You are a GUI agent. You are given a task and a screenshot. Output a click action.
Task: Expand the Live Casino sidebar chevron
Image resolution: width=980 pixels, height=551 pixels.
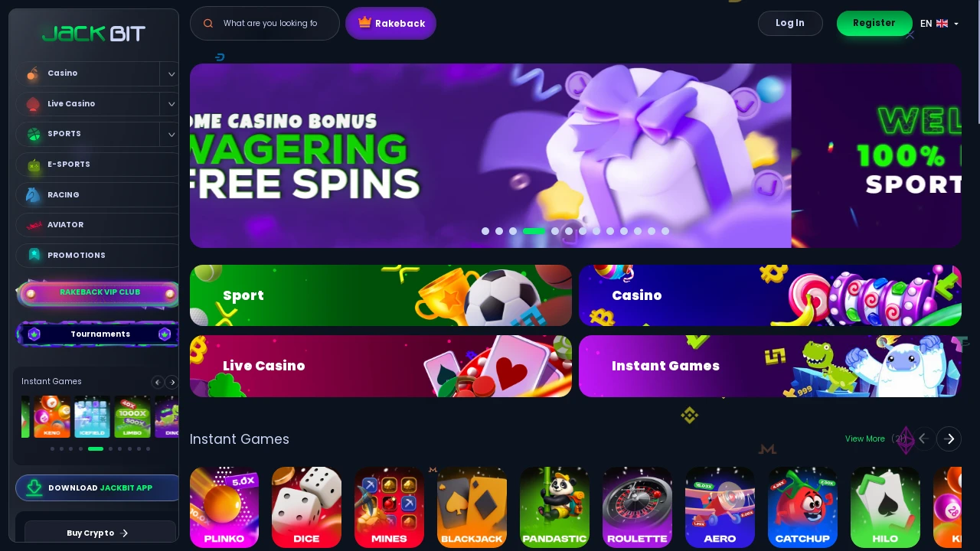coord(171,104)
